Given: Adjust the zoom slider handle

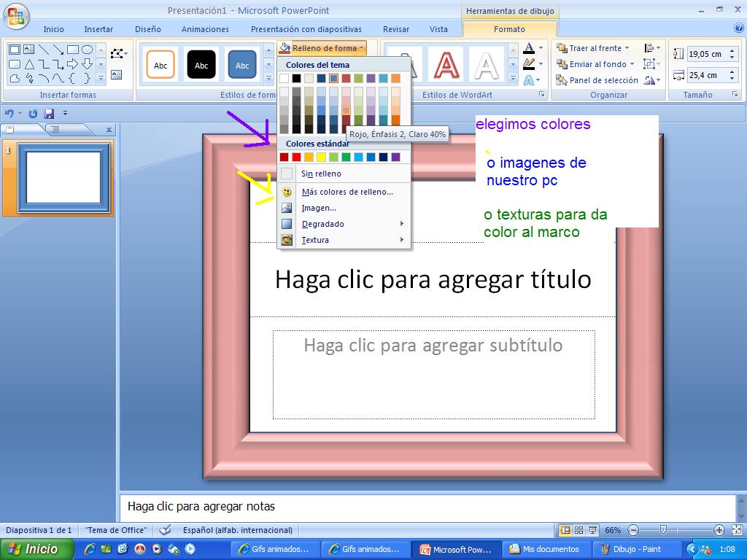Looking at the screenshot, I should [662, 530].
